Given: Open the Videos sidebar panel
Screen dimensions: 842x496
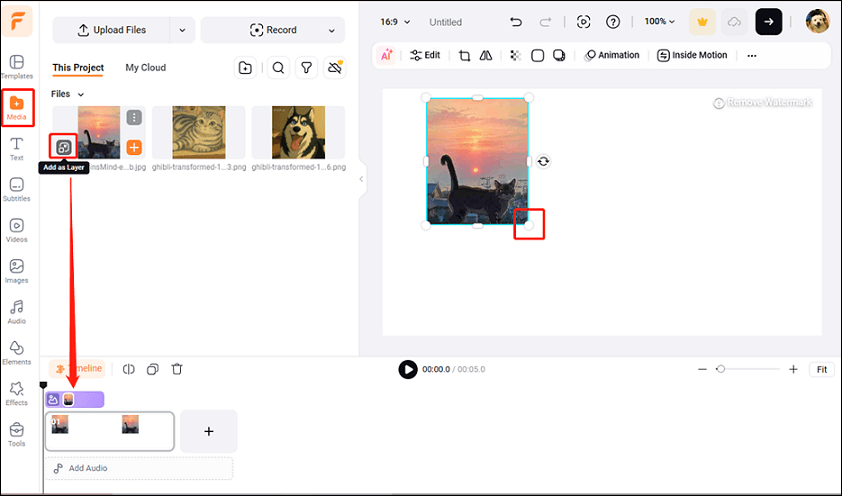Looking at the screenshot, I should pyautogui.click(x=17, y=231).
